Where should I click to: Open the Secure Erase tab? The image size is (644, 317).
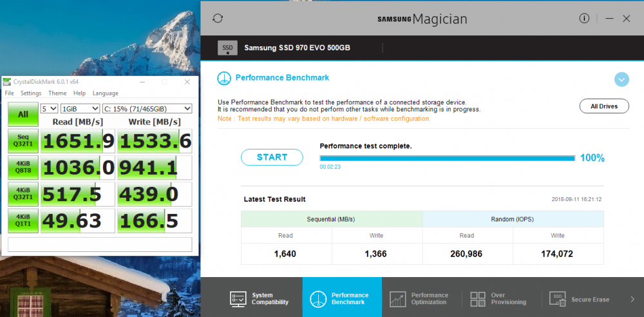click(580, 300)
